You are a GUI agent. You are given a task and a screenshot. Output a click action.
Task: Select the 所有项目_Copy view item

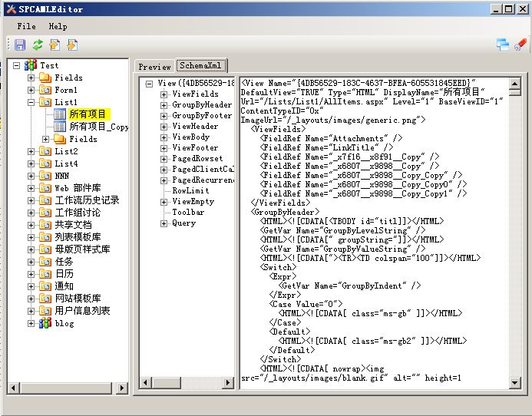coord(98,127)
